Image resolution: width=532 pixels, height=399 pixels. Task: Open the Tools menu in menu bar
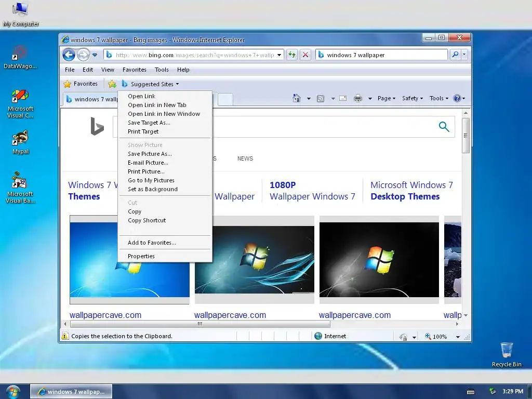click(x=162, y=70)
